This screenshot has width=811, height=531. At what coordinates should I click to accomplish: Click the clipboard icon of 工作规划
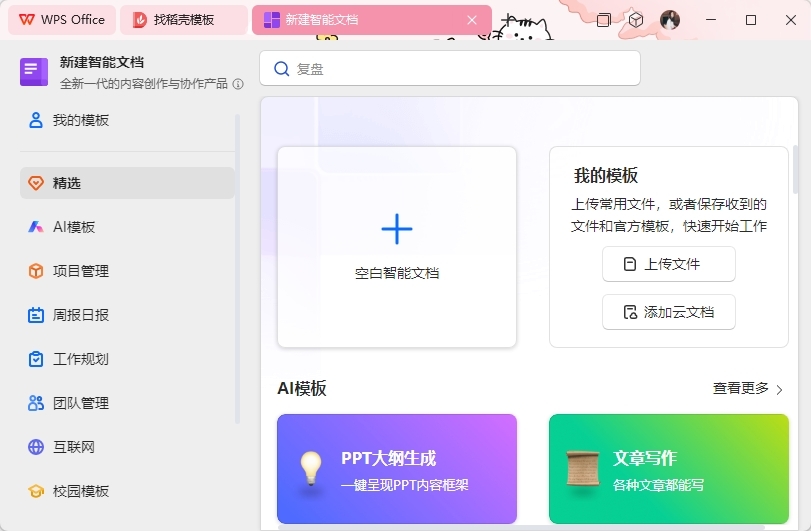point(36,359)
